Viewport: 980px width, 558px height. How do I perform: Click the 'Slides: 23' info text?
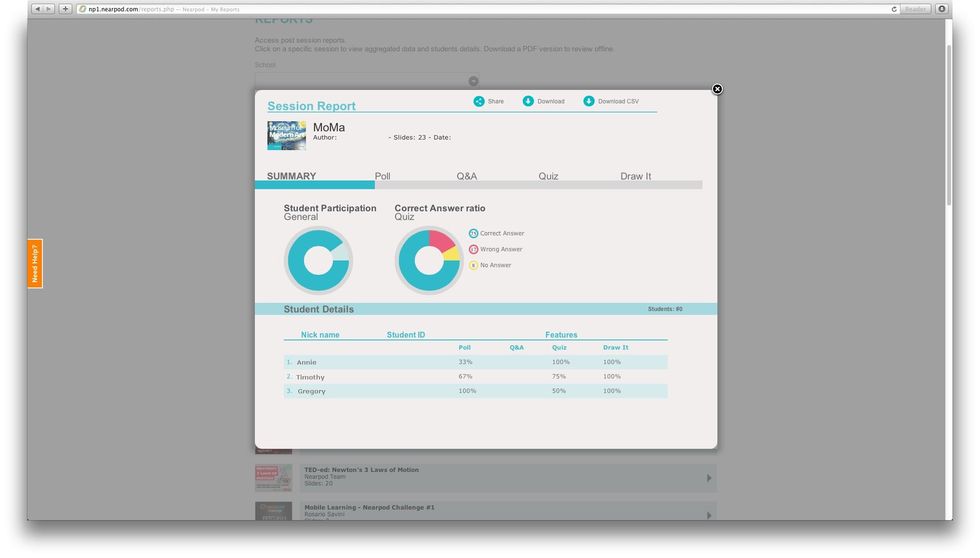(x=409, y=137)
